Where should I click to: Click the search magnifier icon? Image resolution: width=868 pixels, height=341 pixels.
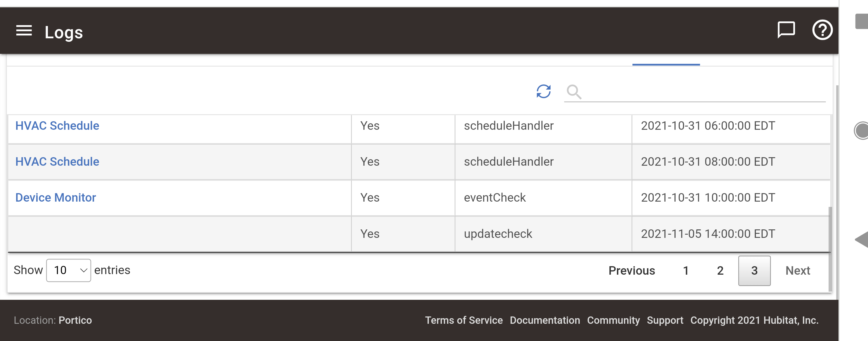click(x=574, y=92)
